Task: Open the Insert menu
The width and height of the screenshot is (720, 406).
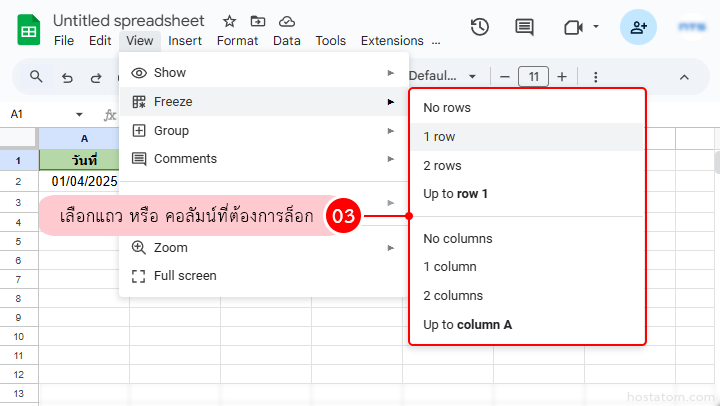Action: 185,41
